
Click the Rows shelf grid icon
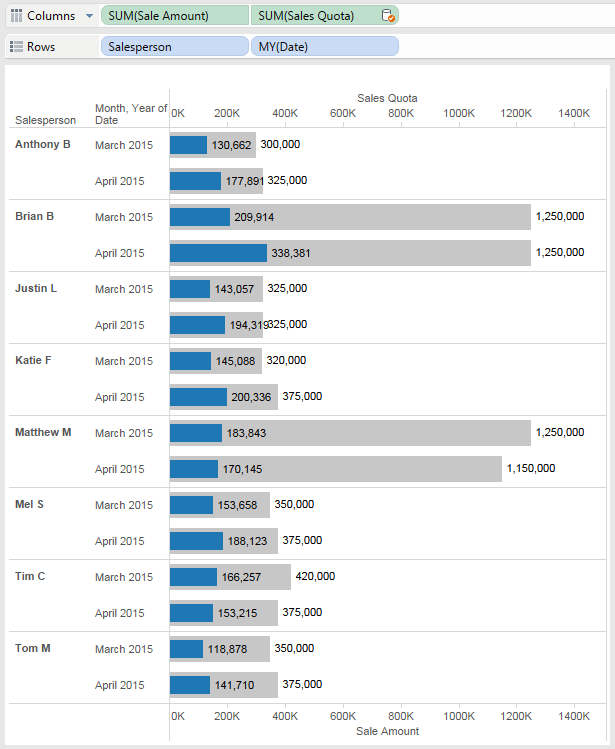[x=16, y=47]
